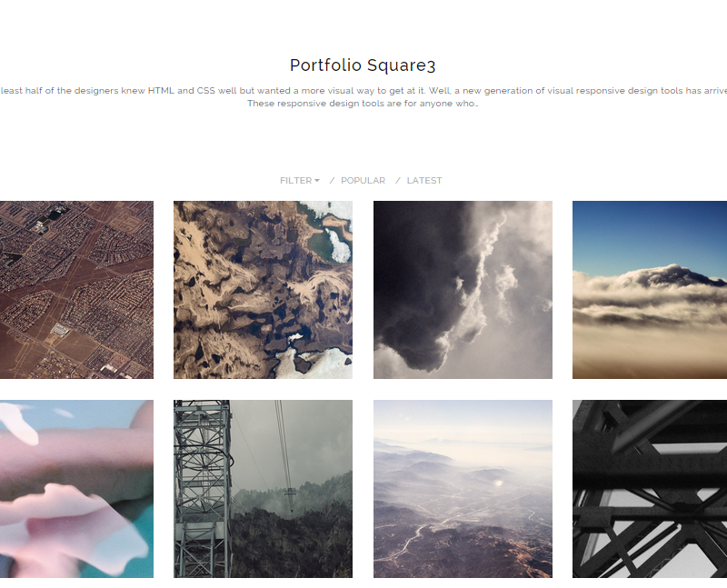Select the dark storm cloud photo

[463, 290]
